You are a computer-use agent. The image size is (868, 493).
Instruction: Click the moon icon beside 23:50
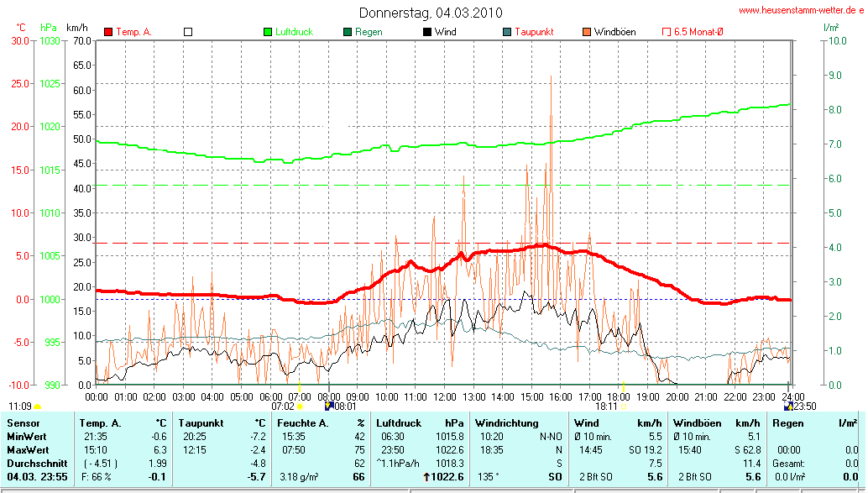pos(787,405)
